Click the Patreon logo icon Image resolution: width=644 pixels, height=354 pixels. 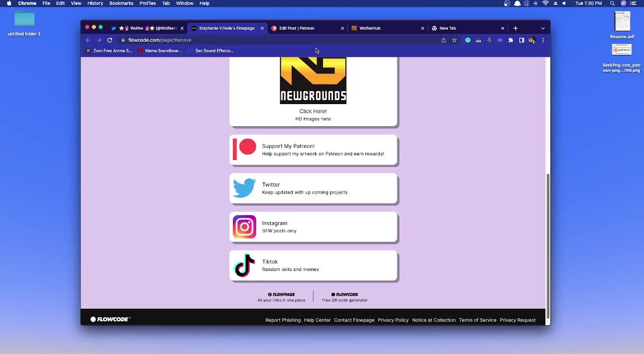pos(245,150)
